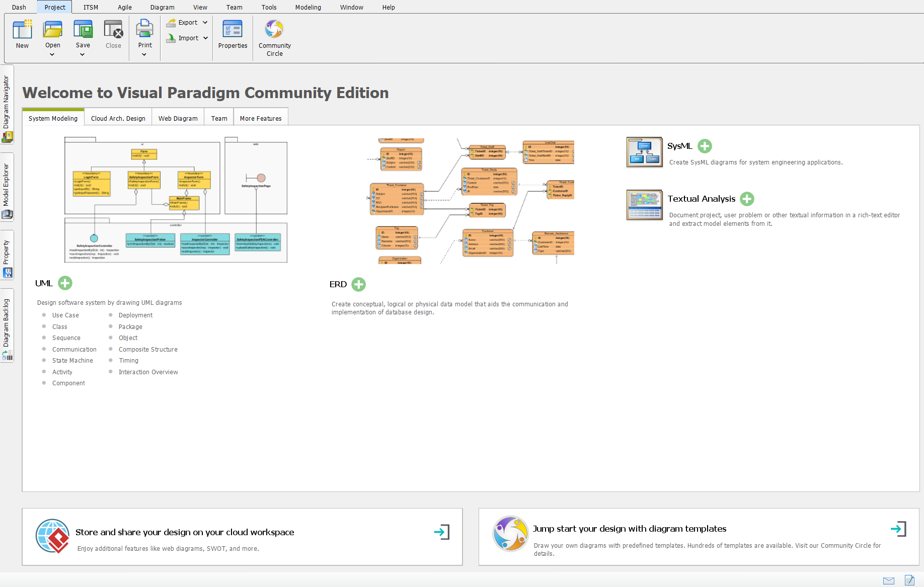Screen dimensions: 924x587
Task: Open the Agile menu tab
Action: (x=125, y=7)
